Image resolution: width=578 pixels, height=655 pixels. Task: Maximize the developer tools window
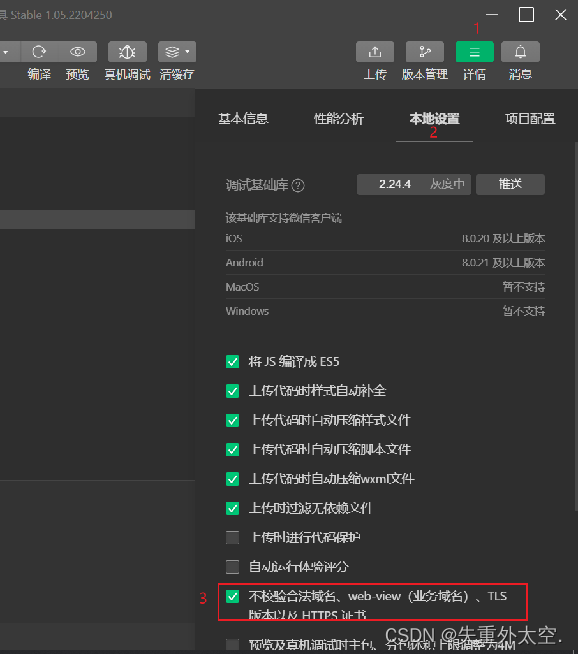pyautogui.click(x=526, y=15)
